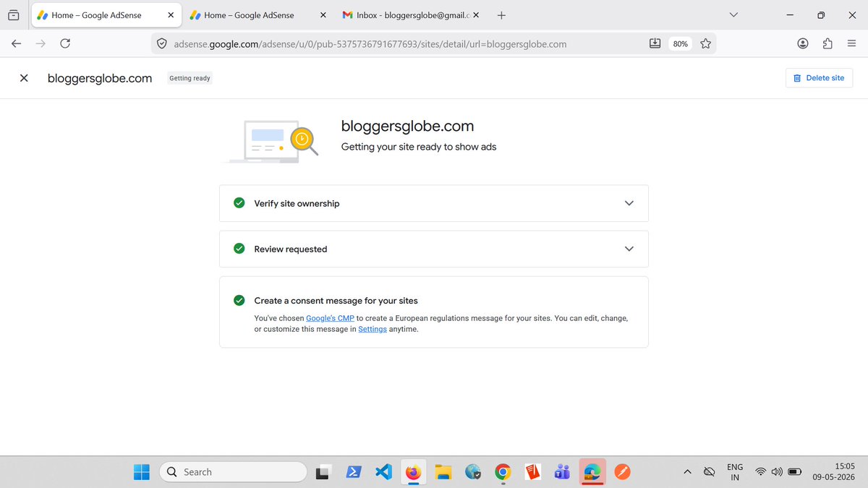Expand the Verify site ownership section
The height and width of the screenshot is (488, 868).
[x=629, y=203]
